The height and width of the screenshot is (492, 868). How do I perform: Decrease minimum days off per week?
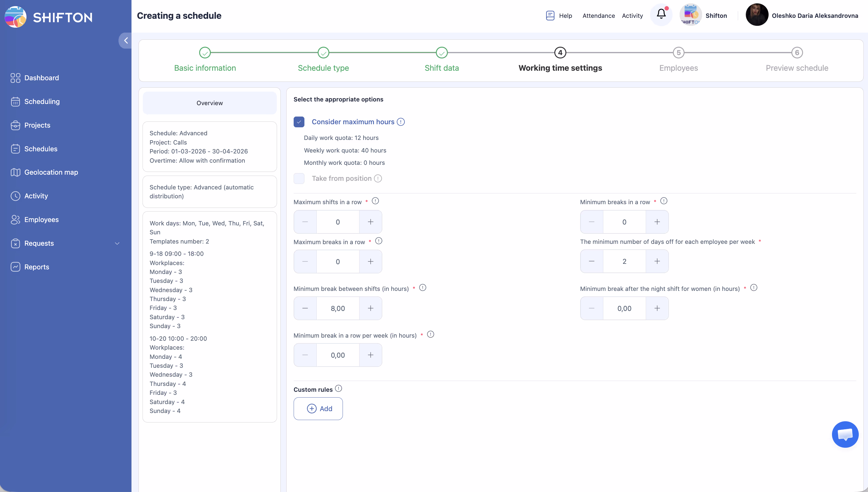tap(591, 261)
